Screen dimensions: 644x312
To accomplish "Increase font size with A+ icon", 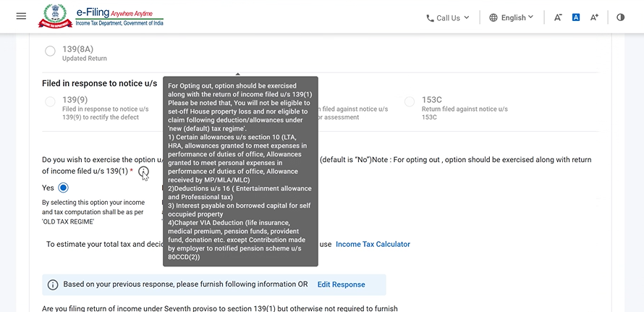I will [594, 17].
